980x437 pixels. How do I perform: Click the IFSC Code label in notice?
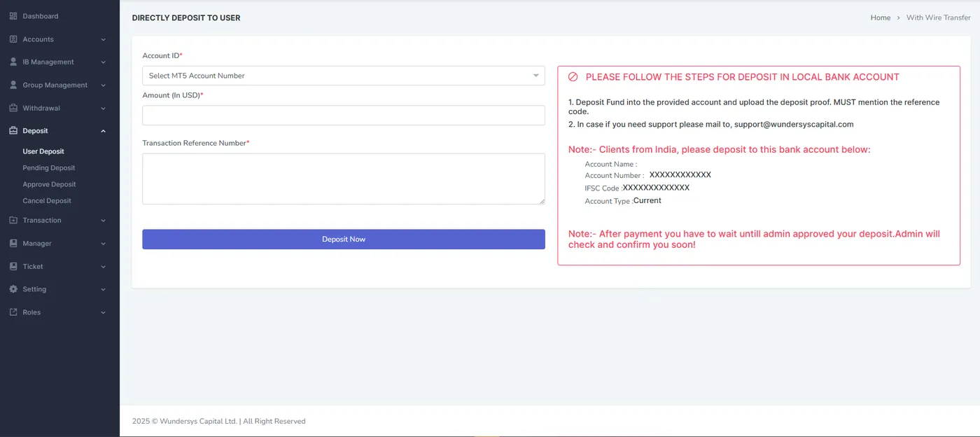tap(603, 188)
